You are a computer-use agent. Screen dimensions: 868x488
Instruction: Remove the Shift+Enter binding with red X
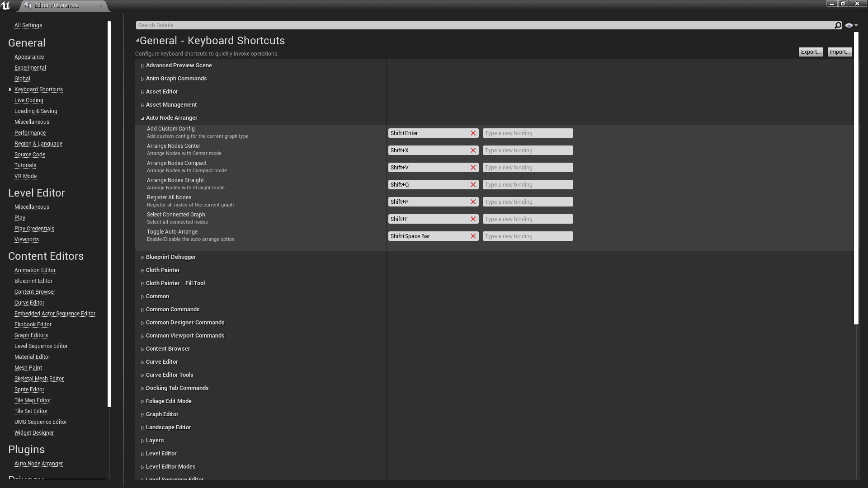(473, 133)
